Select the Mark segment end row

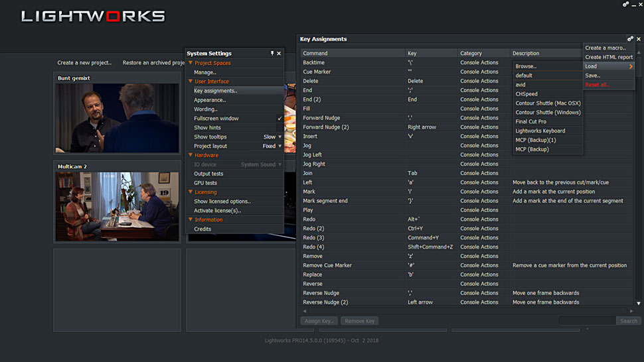click(467, 201)
